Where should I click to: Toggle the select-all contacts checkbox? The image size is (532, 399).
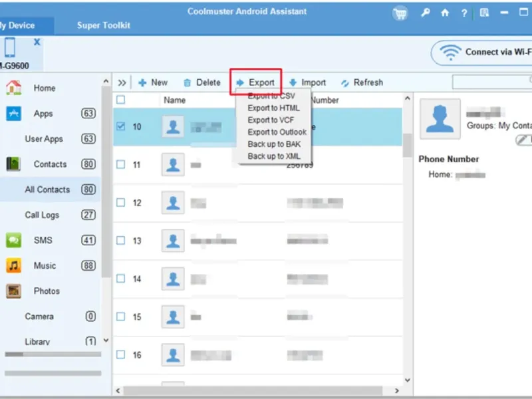(x=120, y=100)
